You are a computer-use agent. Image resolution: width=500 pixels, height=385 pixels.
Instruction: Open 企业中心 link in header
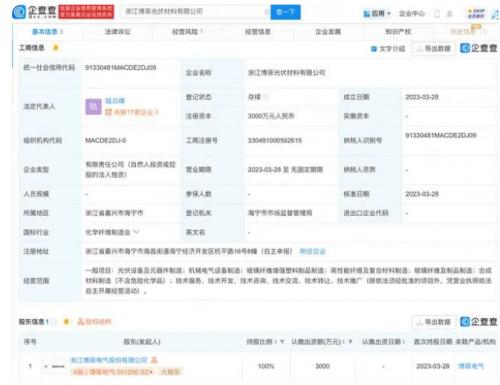[x=412, y=14]
